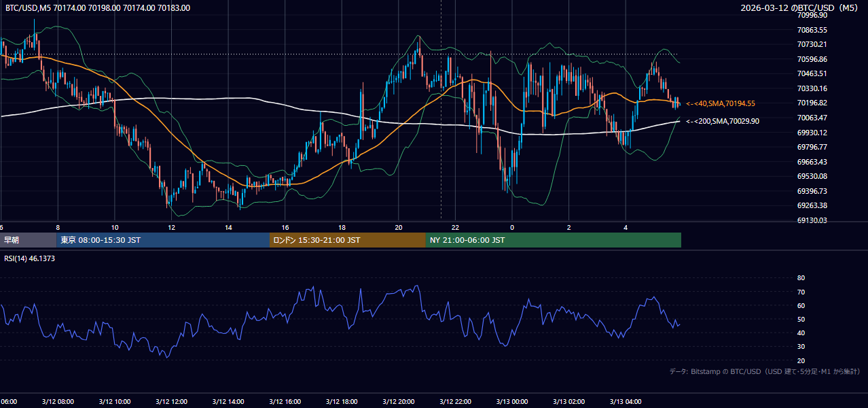Click the 3/12 22:00 date axis label
The image size is (868, 408).
455,402
